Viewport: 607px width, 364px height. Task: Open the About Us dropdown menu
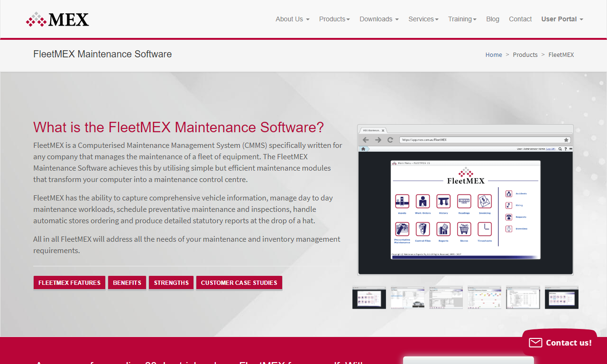pyautogui.click(x=292, y=19)
